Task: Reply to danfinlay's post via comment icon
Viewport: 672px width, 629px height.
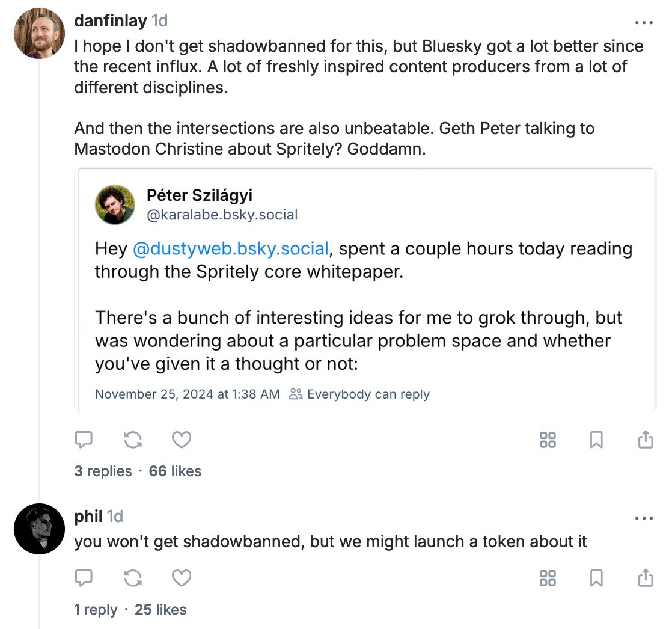Action: click(x=83, y=441)
